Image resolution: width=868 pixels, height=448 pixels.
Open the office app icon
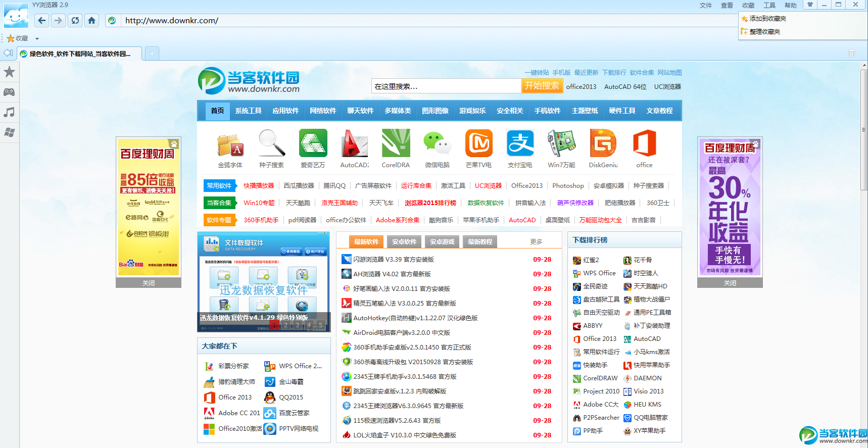point(644,143)
